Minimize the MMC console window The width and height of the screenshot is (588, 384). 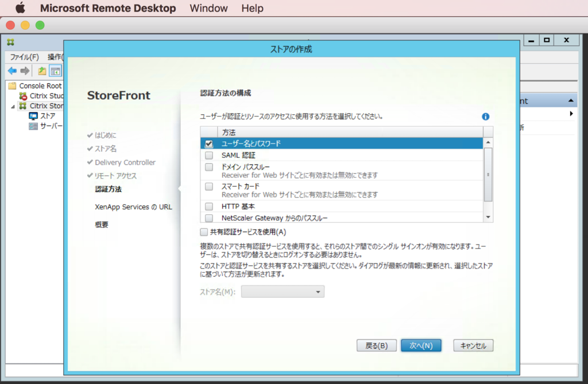531,40
